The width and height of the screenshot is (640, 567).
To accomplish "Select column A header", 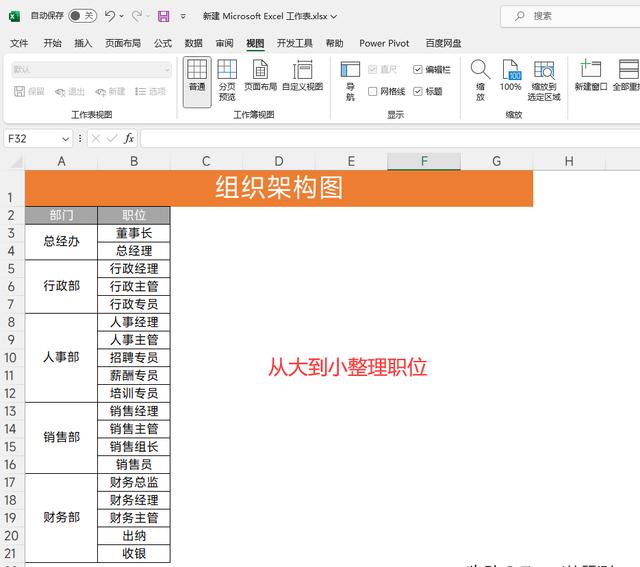I will point(61,161).
